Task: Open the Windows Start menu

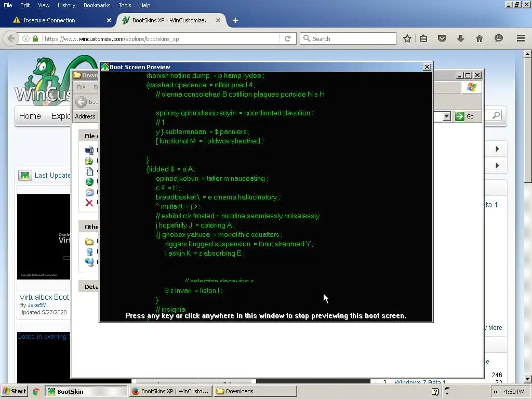Action: (15, 391)
